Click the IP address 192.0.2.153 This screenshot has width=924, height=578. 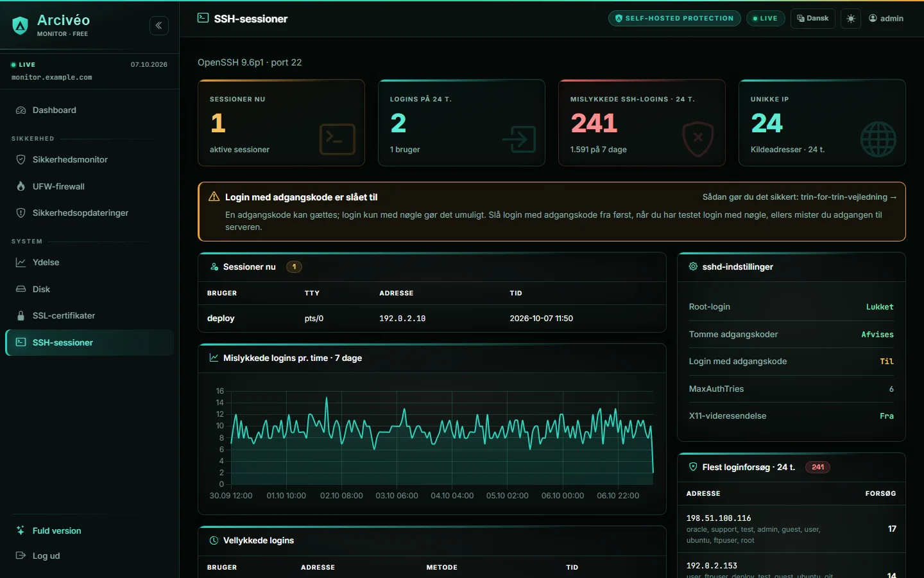click(712, 566)
